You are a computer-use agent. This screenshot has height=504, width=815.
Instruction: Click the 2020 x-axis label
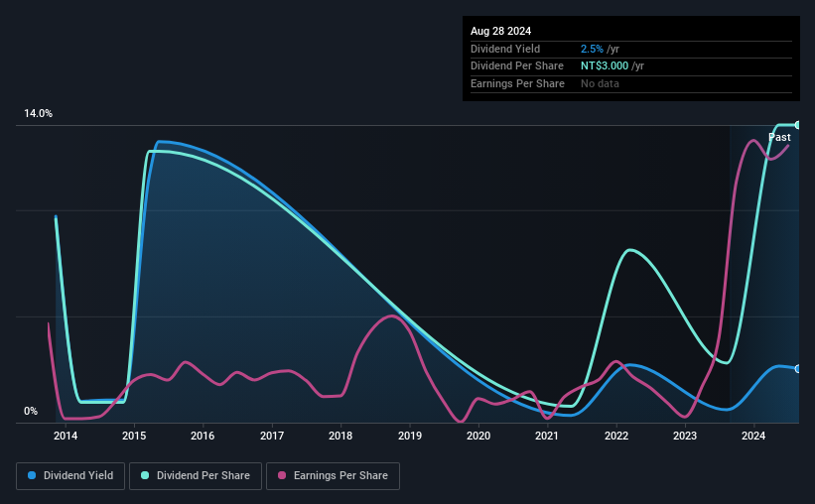[478, 436]
